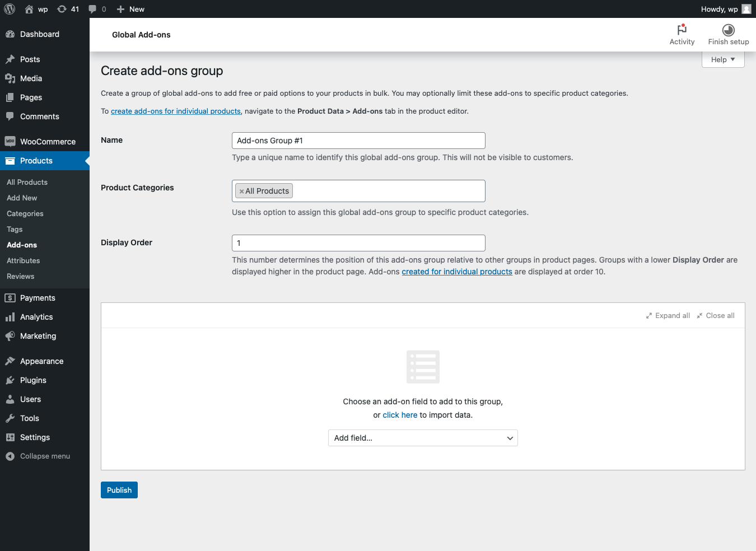Screen dimensions: 756x551
Task: Open Analytics via its chart icon
Action: [x=10, y=317]
